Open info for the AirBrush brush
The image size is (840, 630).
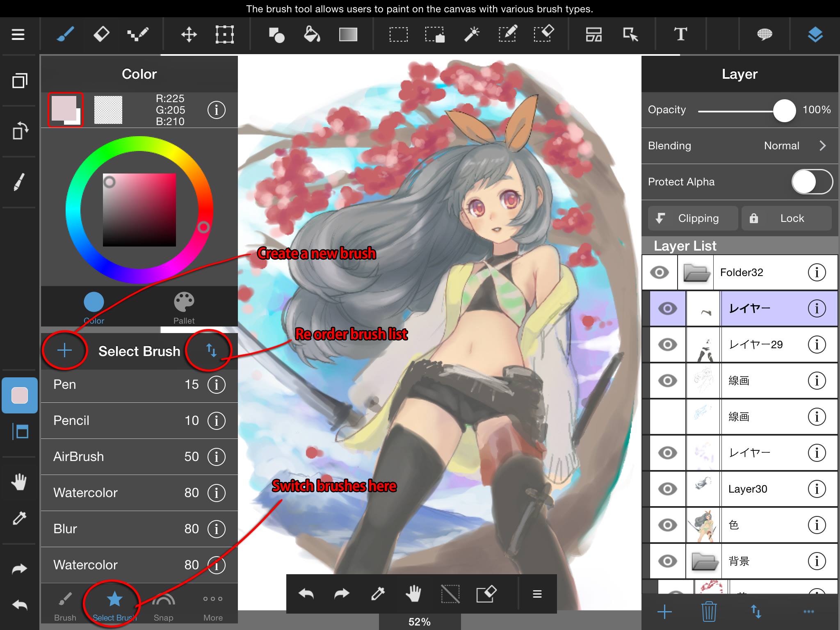(217, 457)
